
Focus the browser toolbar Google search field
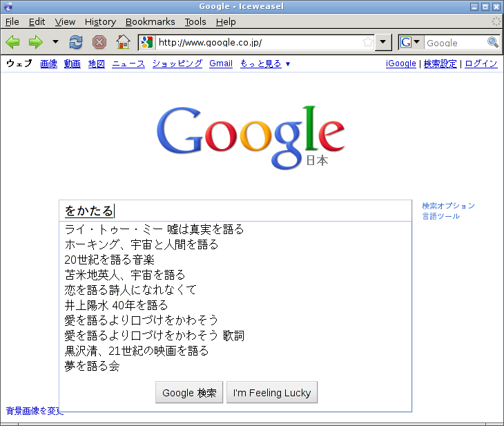click(x=455, y=43)
